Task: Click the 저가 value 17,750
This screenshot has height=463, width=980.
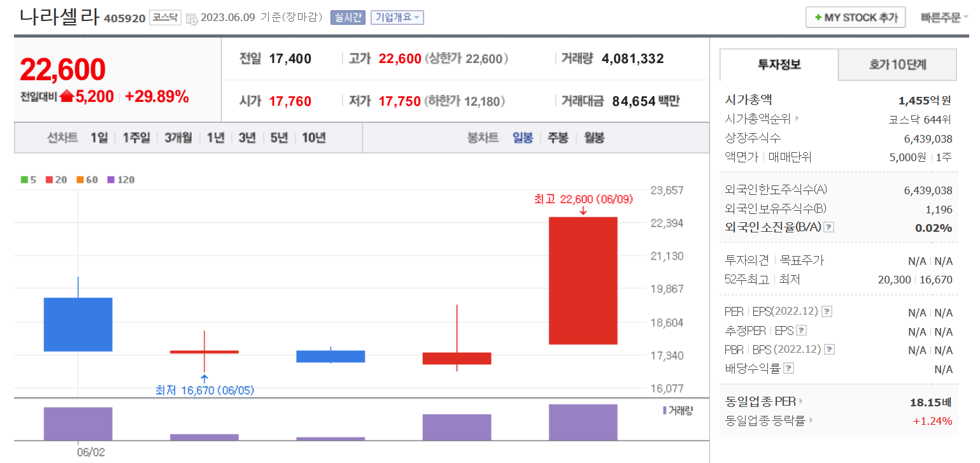Action: click(x=399, y=101)
